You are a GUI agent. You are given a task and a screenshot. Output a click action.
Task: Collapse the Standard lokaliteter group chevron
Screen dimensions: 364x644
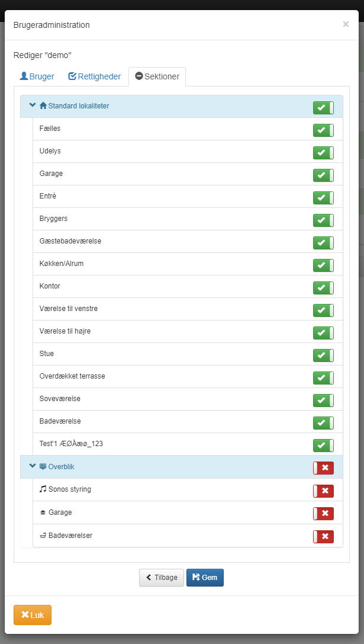(x=33, y=105)
